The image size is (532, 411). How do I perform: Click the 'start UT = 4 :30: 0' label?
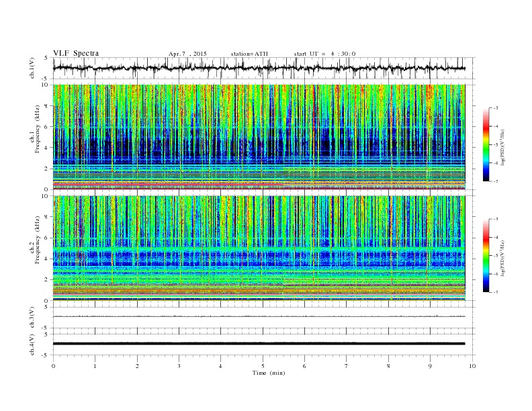tap(324, 54)
